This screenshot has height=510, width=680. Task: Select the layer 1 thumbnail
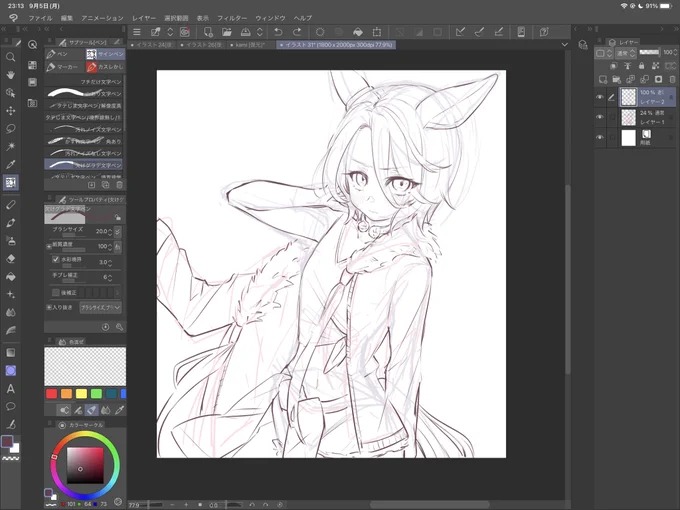[x=628, y=117]
